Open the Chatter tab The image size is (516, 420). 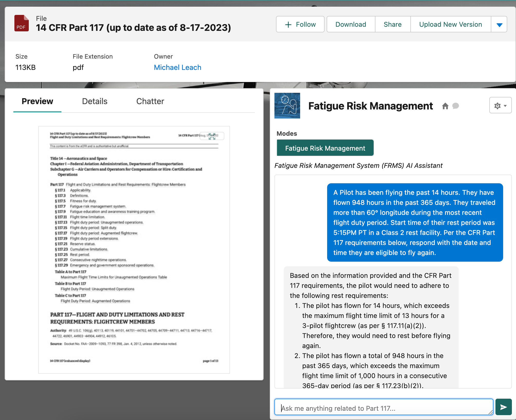(x=150, y=101)
